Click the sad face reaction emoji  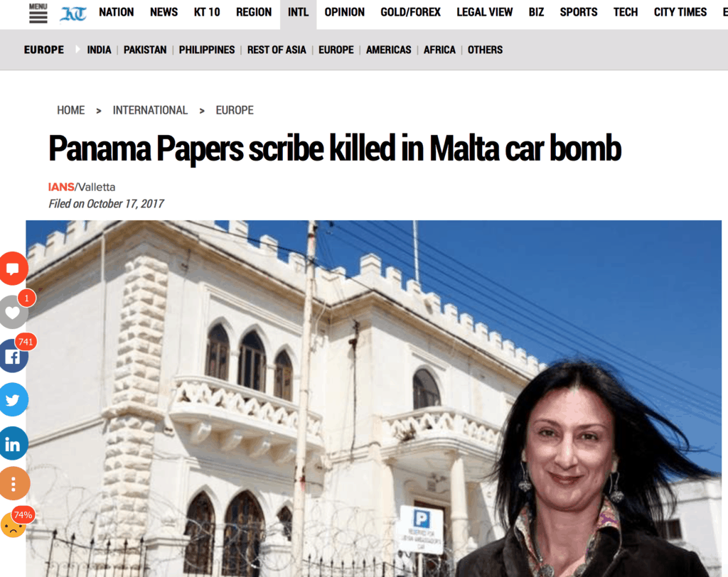click(13, 525)
